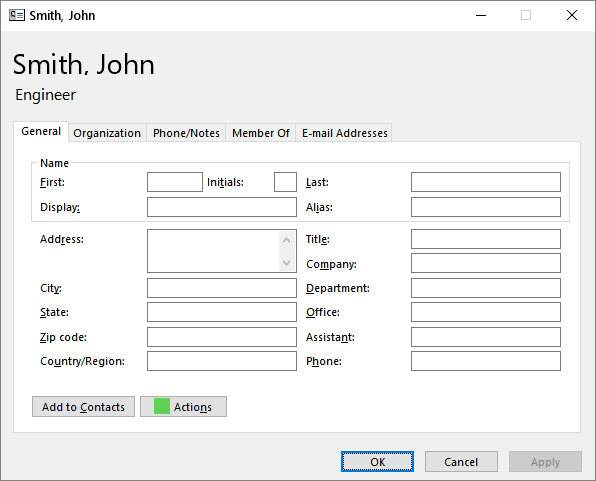Focus the First name field
Viewport: 596px width, 481px height.
click(175, 182)
